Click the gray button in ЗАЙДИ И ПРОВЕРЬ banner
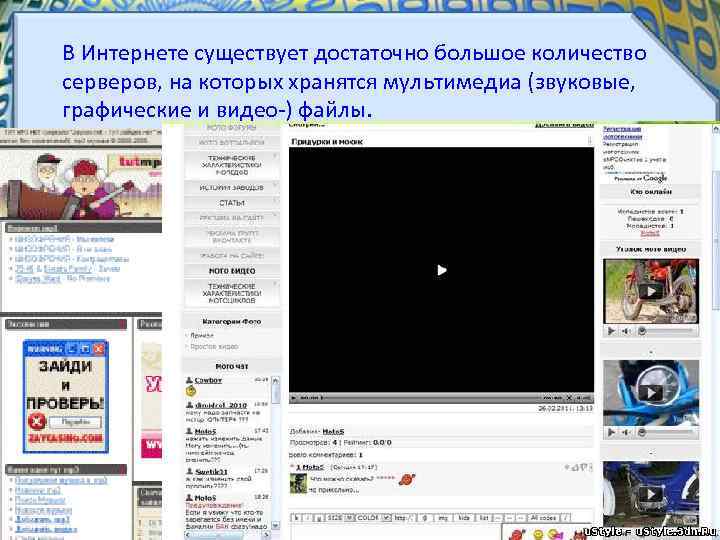The image size is (720, 540). point(75,422)
